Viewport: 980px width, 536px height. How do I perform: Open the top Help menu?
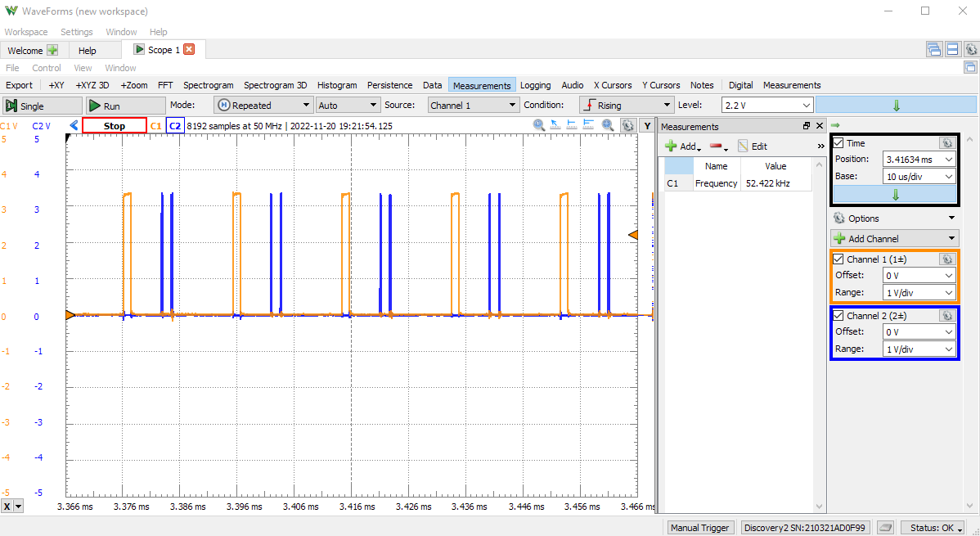tap(158, 31)
